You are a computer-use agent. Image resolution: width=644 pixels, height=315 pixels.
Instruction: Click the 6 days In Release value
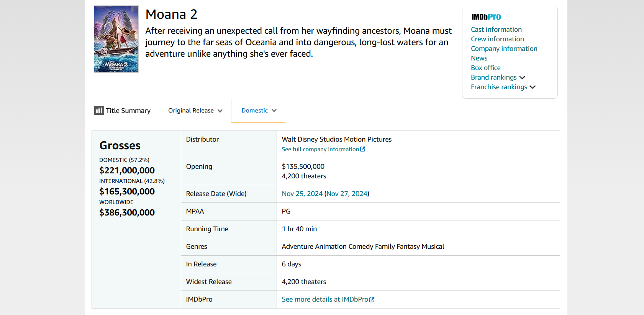pyautogui.click(x=292, y=264)
